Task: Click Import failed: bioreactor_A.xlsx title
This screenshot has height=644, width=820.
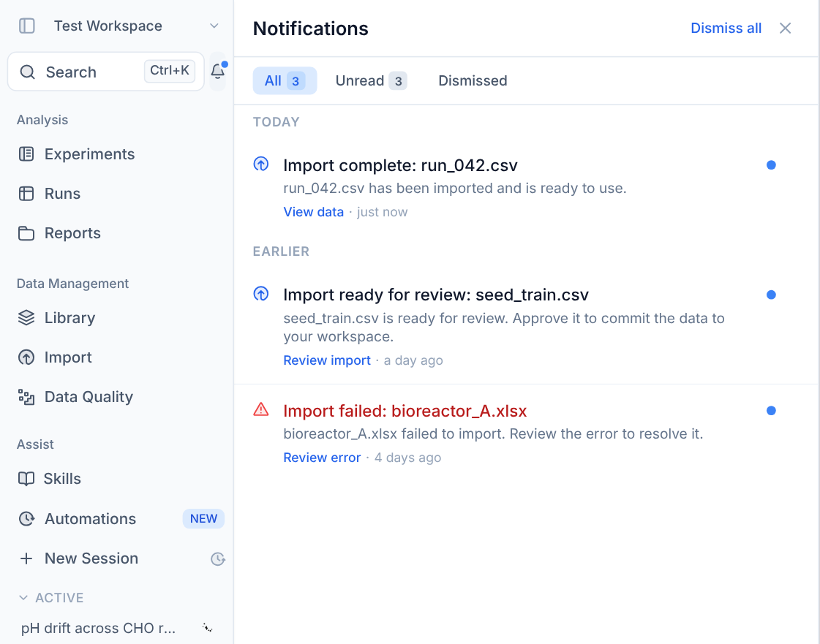Action: 405,411
